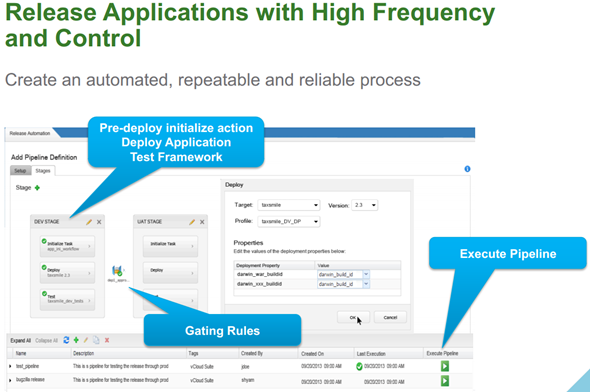Execute the test_pipeline with play icon
This screenshot has height=392, width=590.
(445, 366)
